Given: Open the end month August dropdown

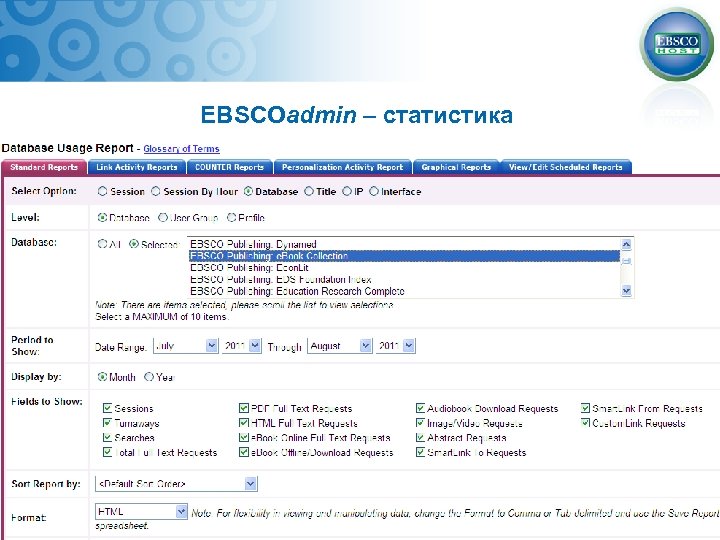Looking at the screenshot, I should (339, 346).
